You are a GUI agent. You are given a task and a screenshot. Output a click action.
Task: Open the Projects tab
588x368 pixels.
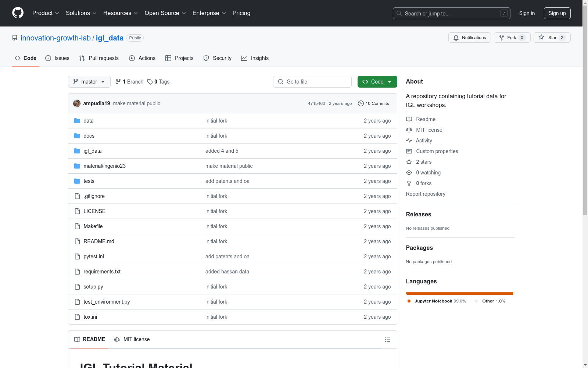179,58
